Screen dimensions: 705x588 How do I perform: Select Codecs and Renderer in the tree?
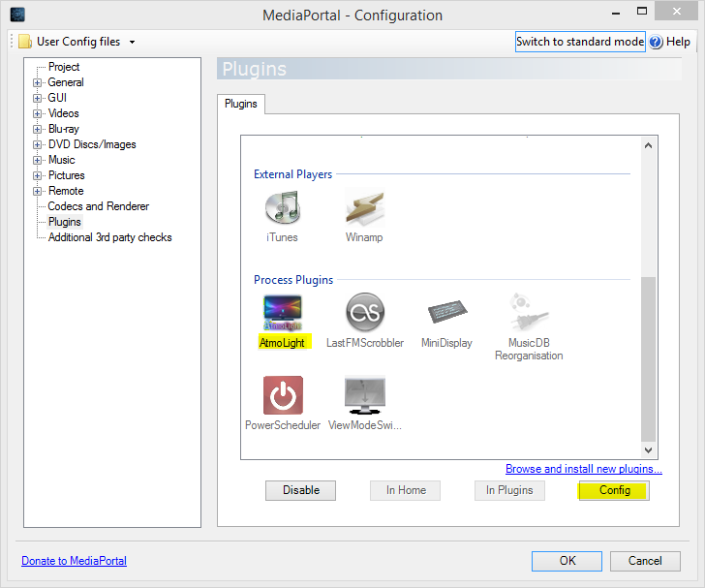(x=99, y=206)
